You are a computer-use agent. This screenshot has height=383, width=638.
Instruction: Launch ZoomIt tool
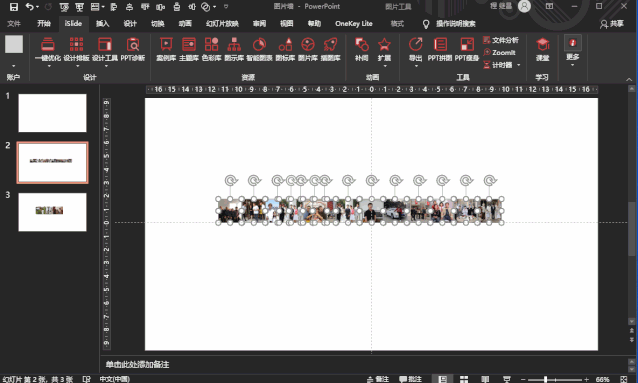(499, 53)
